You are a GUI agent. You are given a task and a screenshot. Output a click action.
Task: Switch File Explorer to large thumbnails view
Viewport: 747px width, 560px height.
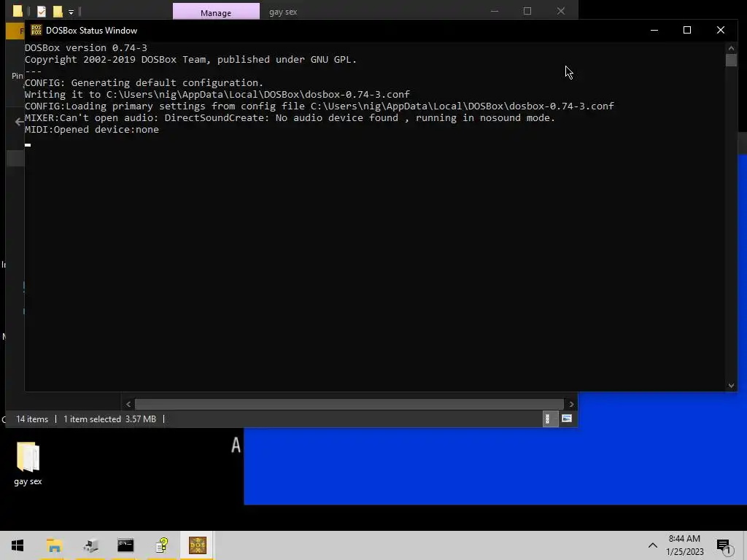click(x=566, y=419)
